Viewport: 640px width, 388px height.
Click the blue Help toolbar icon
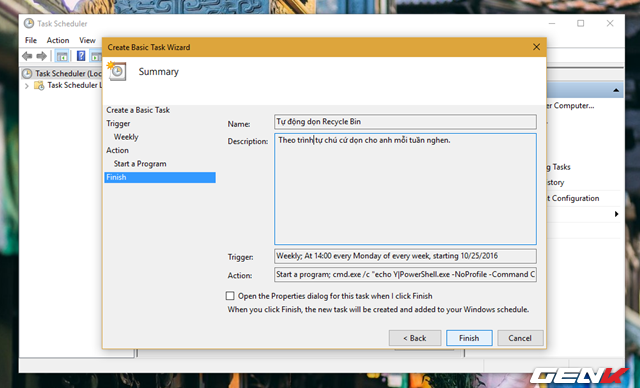coord(81,56)
